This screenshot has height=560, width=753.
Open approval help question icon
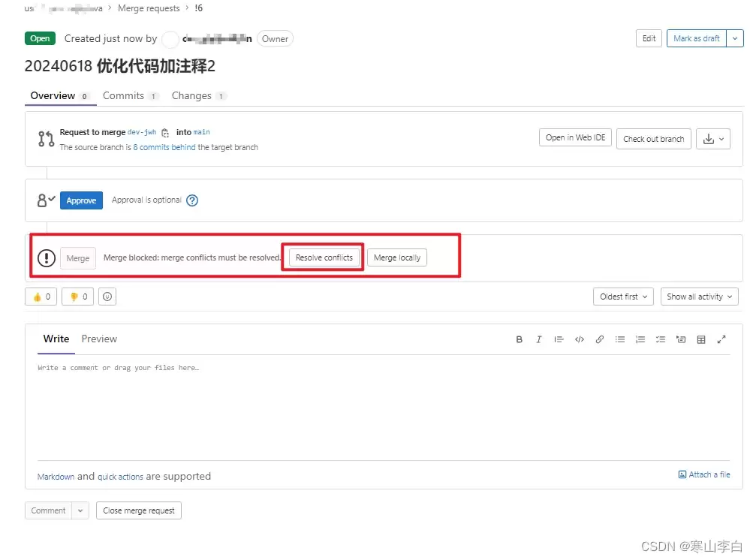pyautogui.click(x=192, y=200)
